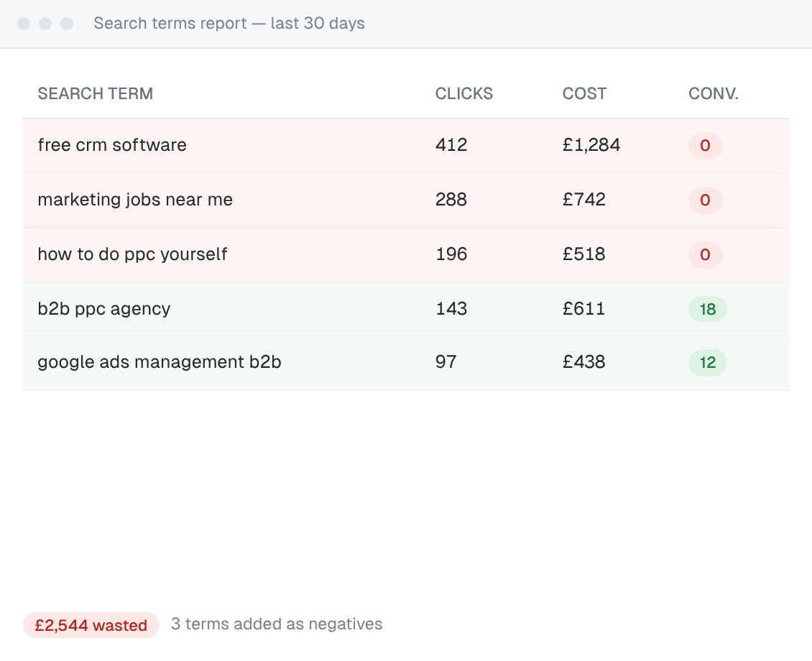
Task: Click the 0 badge for marketing jobs near me
Action: [706, 200]
